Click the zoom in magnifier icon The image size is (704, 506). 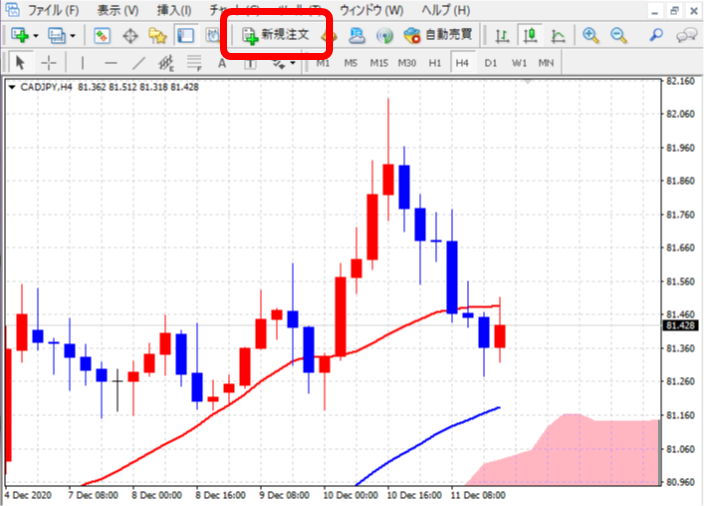(x=591, y=35)
